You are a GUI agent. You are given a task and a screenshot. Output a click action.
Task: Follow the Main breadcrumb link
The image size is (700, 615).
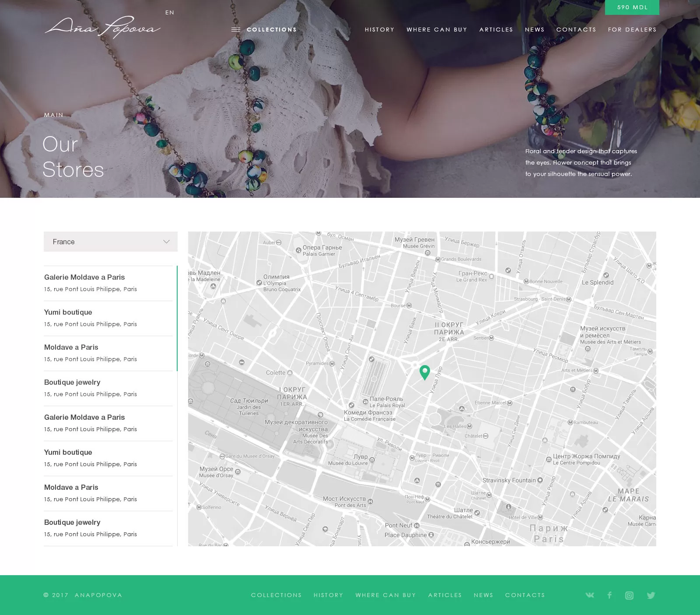tap(54, 115)
